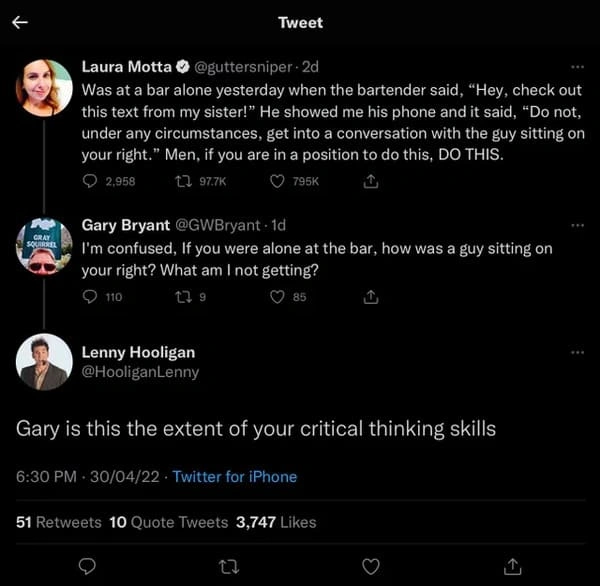The image size is (600, 586).
Task: Like Laura Motta's tweet
Action: 278,181
